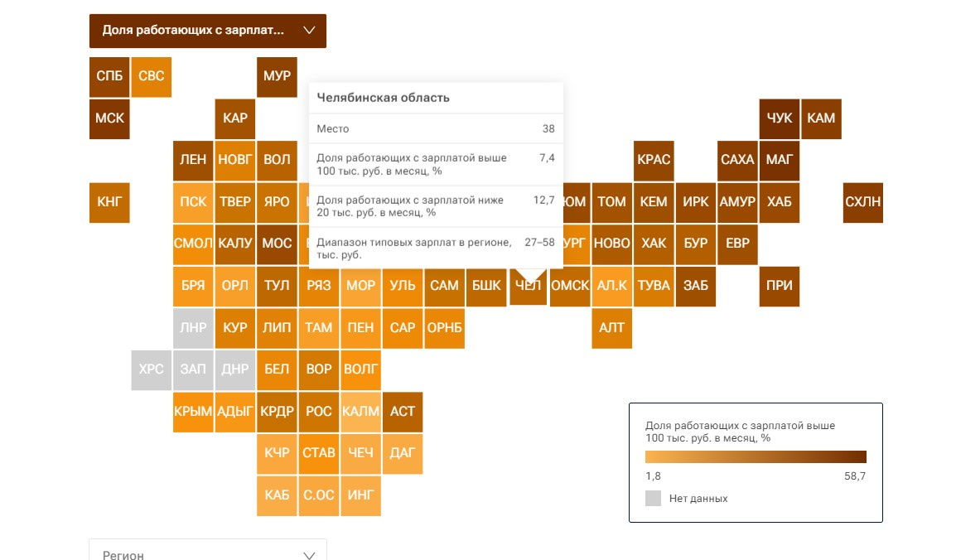
Task: Choose the ДАГ tile
Action: pos(403,453)
